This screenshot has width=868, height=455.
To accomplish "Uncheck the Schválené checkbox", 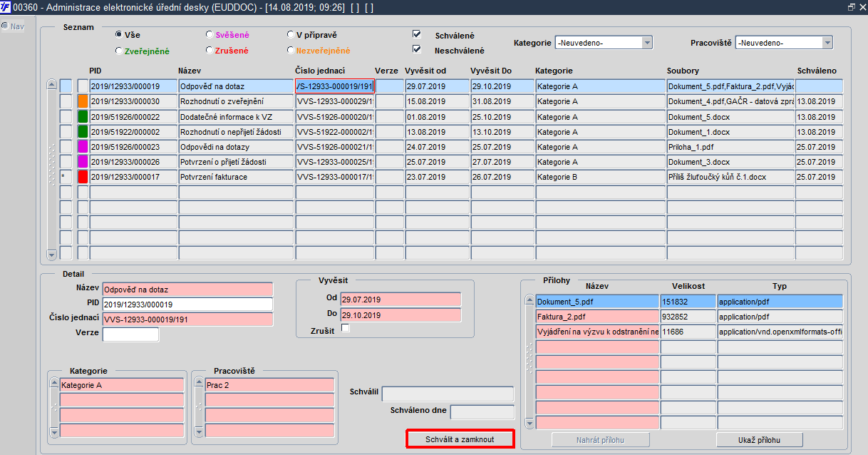I will 417,34.
